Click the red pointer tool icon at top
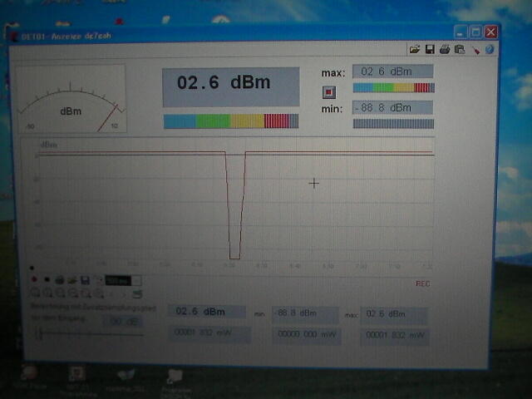The height and width of the screenshot is (399, 532). (x=475, y=50)
